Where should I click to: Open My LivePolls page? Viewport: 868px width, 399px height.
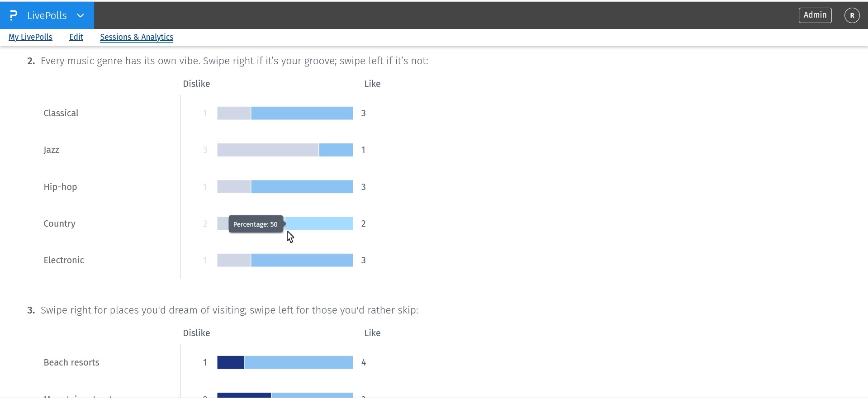tap(30, 37)
